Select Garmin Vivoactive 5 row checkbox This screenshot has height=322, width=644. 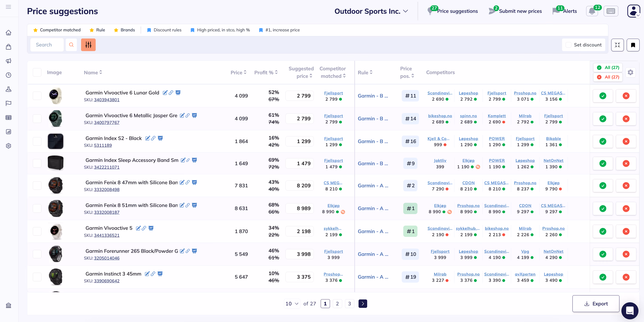(37, 231)
